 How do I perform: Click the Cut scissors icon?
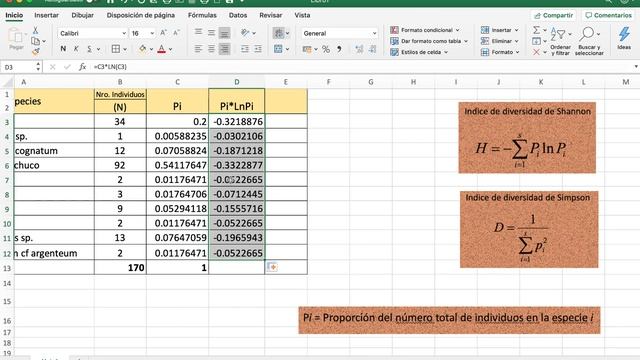(x=36, y=31)
